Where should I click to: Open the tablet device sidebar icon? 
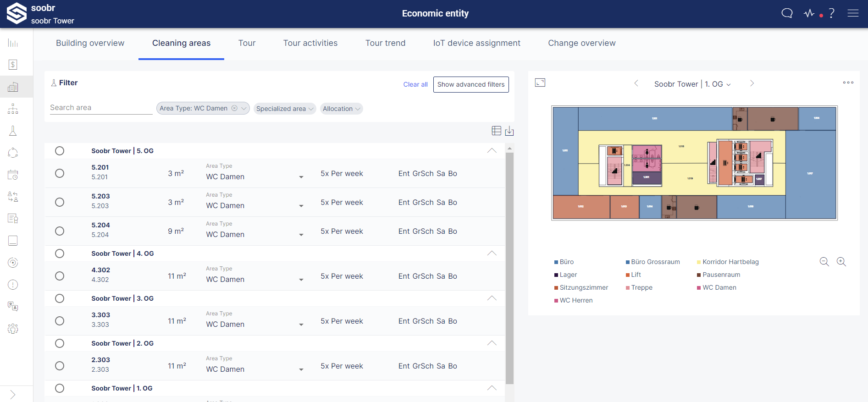13,241
